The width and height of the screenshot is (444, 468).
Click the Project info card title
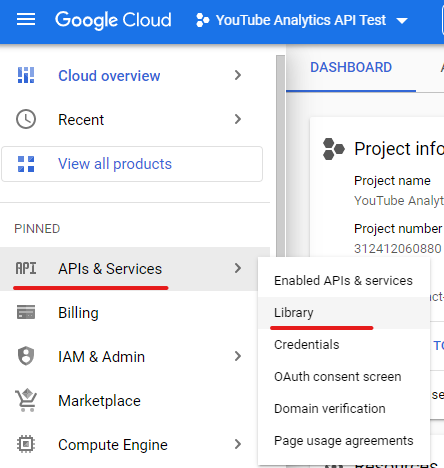tap(399, 149)
